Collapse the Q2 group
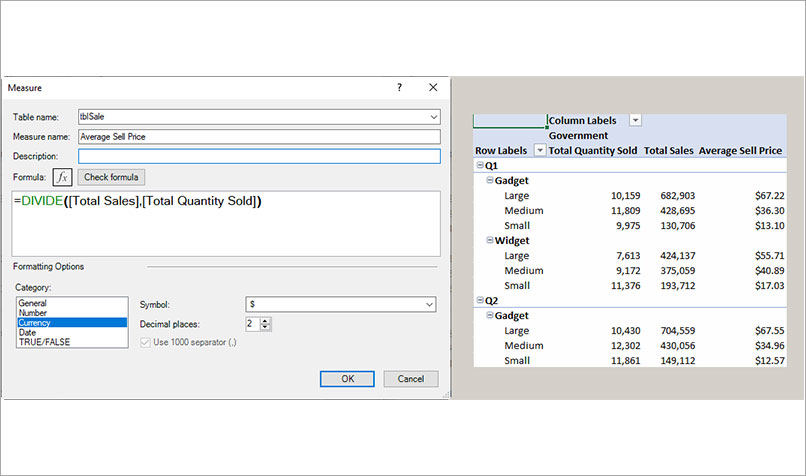The height and width of the screenshot is (476, 806). 480,300
